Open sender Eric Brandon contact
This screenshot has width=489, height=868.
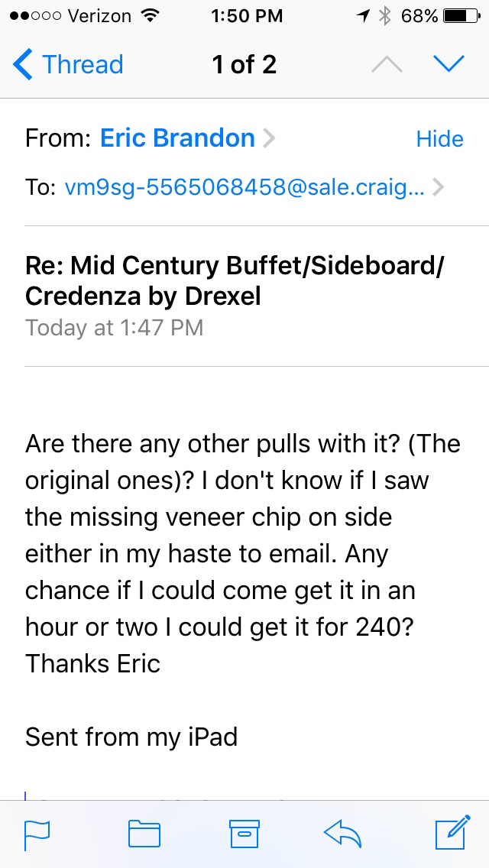tap(177, 138)
